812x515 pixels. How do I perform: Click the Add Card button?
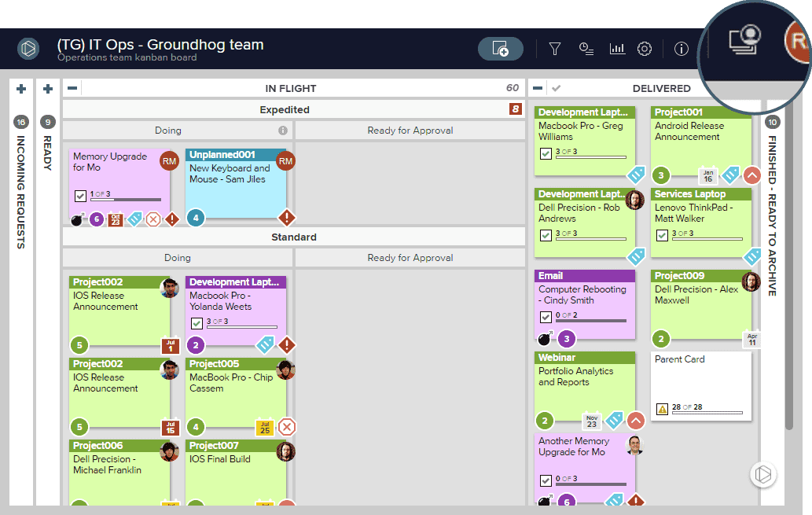[x=500, y=49]
